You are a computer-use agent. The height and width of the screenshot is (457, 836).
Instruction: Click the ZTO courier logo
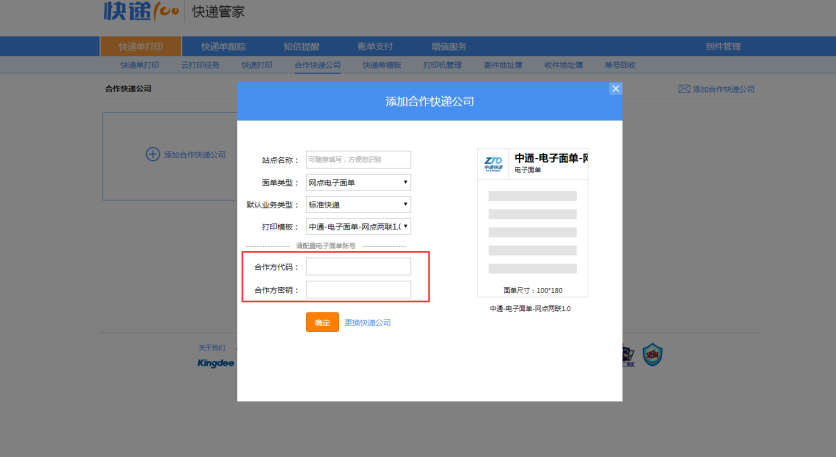(493, 164)
